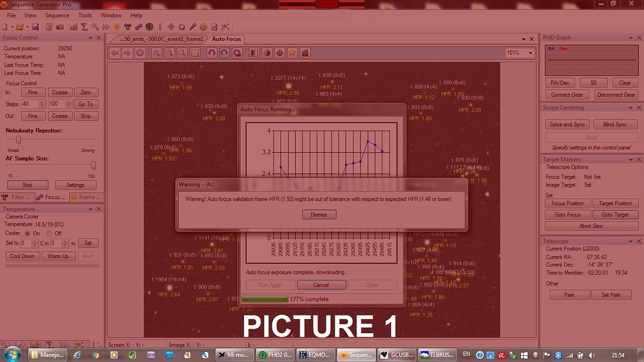Click Park button in Telescope panel
The image size is (644, 362).
pyautogui.click(x=569, y=295)
